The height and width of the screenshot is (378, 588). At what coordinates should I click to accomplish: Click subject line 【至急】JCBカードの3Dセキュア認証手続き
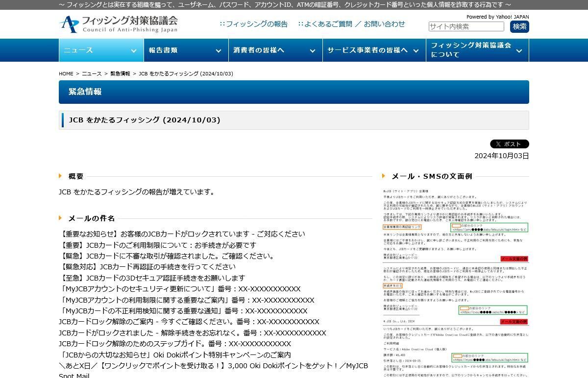(152, 278)
